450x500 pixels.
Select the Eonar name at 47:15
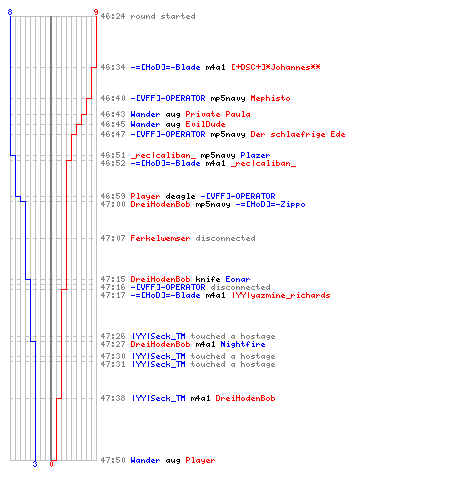(238, 279)
